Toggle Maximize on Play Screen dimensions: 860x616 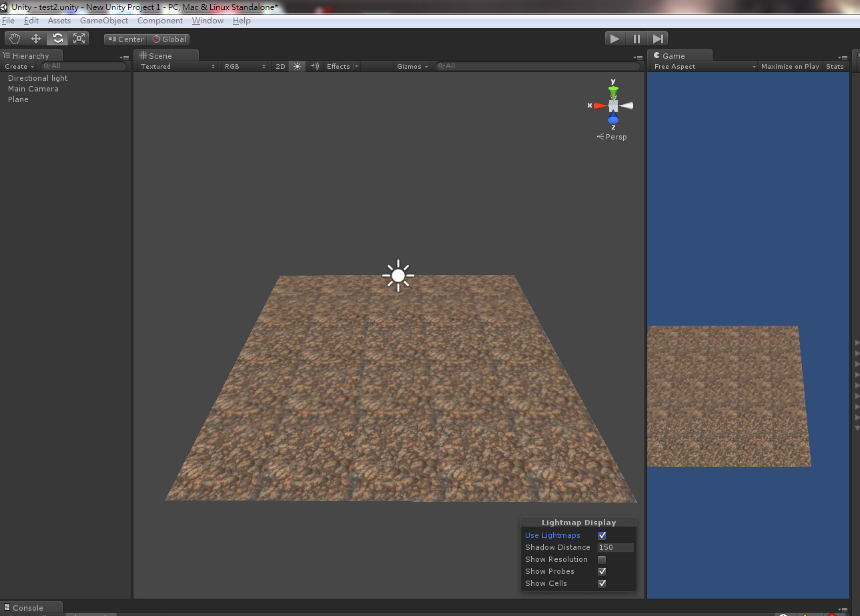[790, 66]
